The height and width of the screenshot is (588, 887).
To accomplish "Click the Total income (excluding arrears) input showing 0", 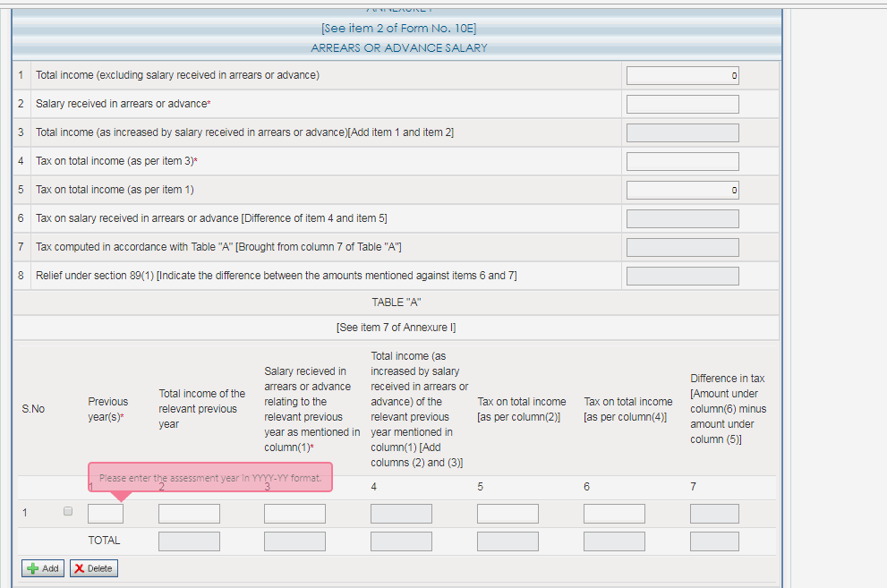I will (x=682, y=75).
